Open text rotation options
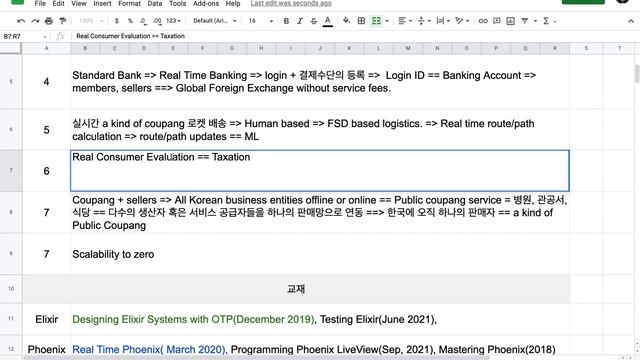The image size is (640, 360). (x=462, y=21)
